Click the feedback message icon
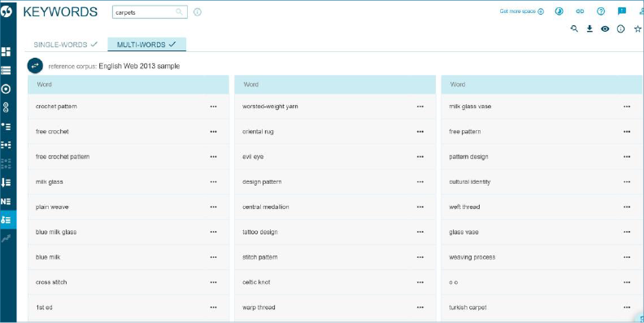This screenshot has height=323, width=644. click(x=622, y=11)
